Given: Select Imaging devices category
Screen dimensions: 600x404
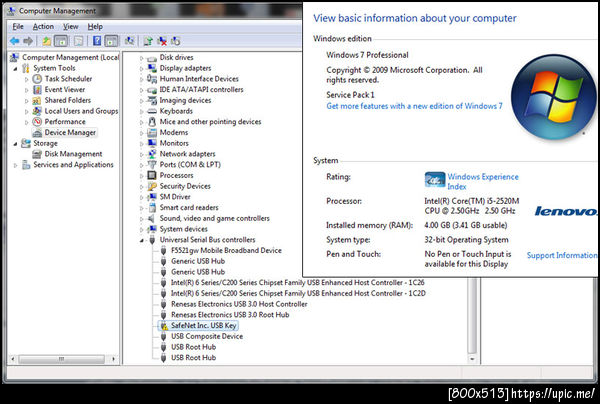Looking at the screenshot, I should point(185,100).
